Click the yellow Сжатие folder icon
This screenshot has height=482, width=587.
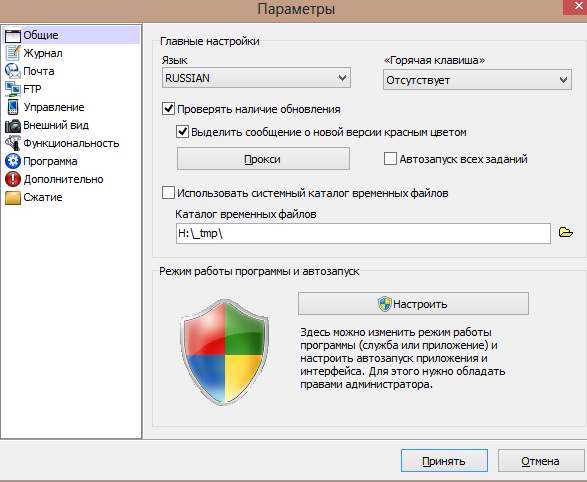12,198
